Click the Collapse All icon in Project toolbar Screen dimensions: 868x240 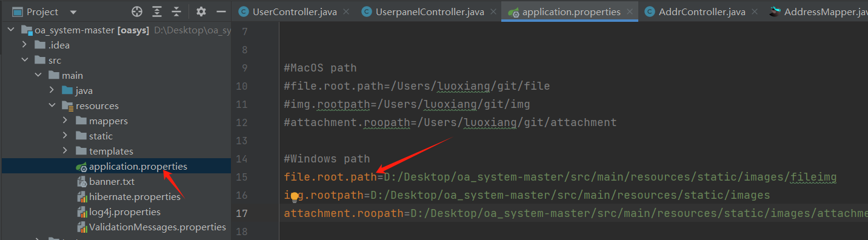tap(176, 12)
